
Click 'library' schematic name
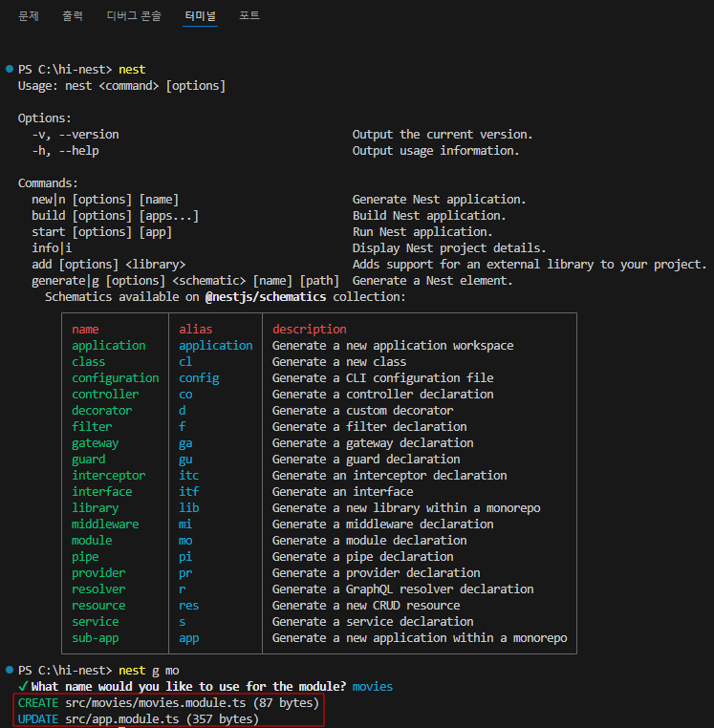(x=96, y=508)
